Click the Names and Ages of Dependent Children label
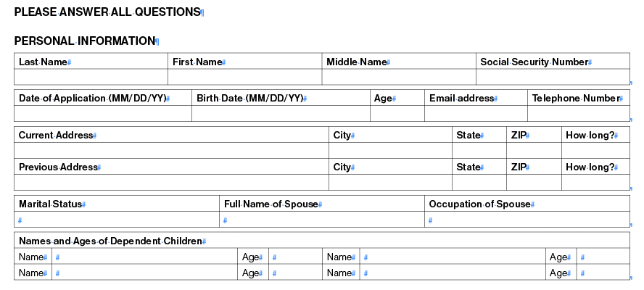 pos(110,241)
